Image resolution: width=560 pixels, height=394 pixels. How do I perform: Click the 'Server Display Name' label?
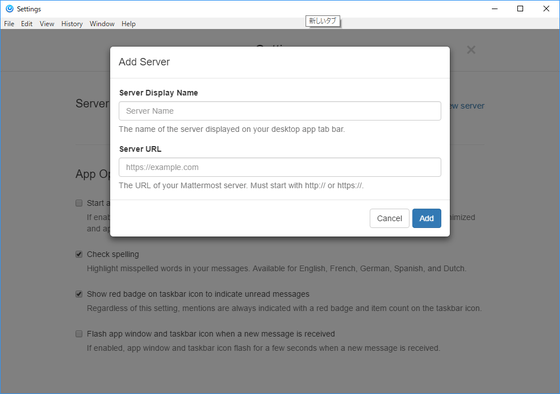(159, 93)
